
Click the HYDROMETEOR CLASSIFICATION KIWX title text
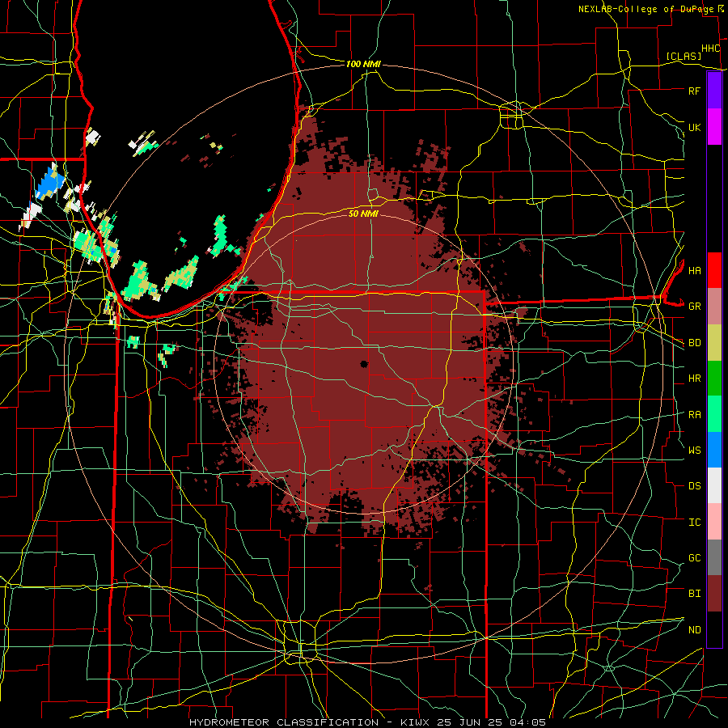click(367, 722)
